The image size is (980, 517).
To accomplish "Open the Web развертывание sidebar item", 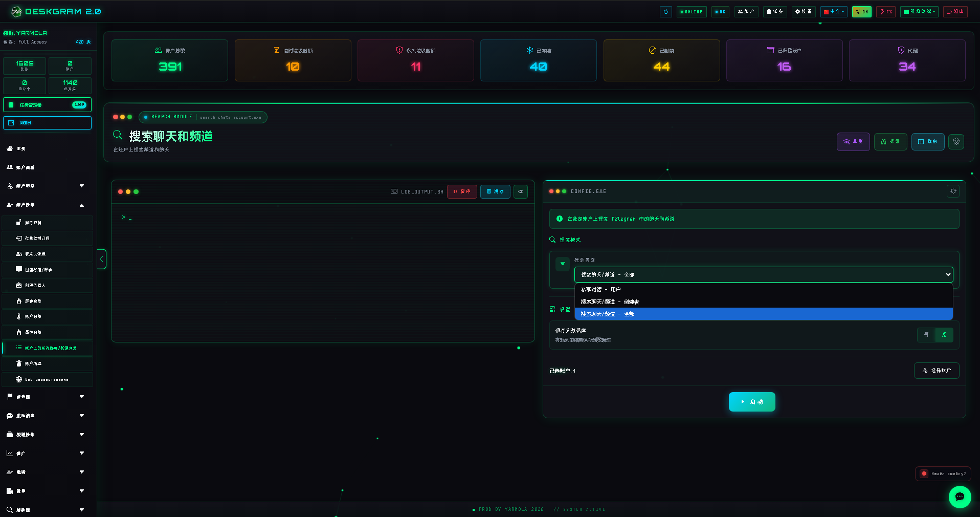I will 47,379.
